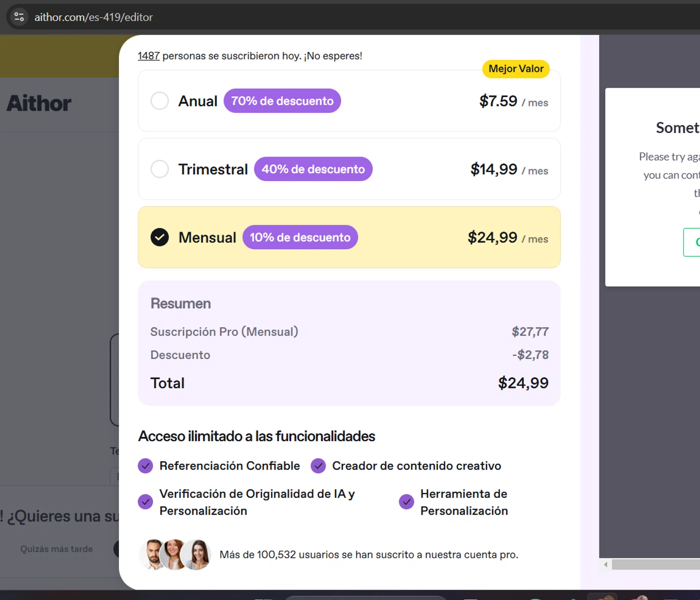This screenshot has height=600, width=700.
Task: Click the -$2,78 discount amount
Action: click(531, 355)
